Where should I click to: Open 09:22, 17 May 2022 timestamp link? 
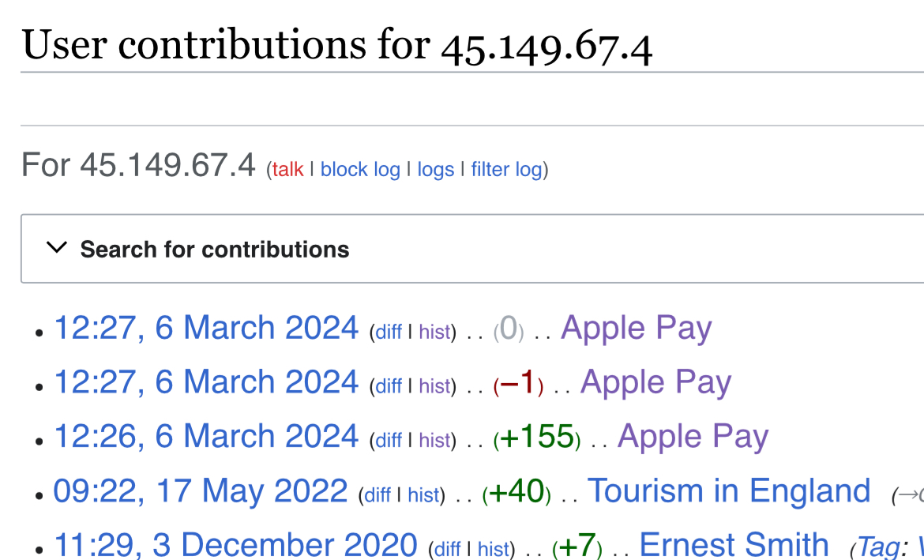point(201,490)
